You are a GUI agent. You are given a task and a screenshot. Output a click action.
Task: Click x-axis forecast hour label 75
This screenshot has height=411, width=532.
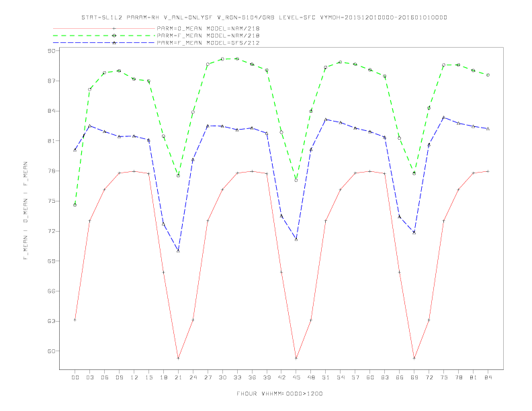[444, 377]
